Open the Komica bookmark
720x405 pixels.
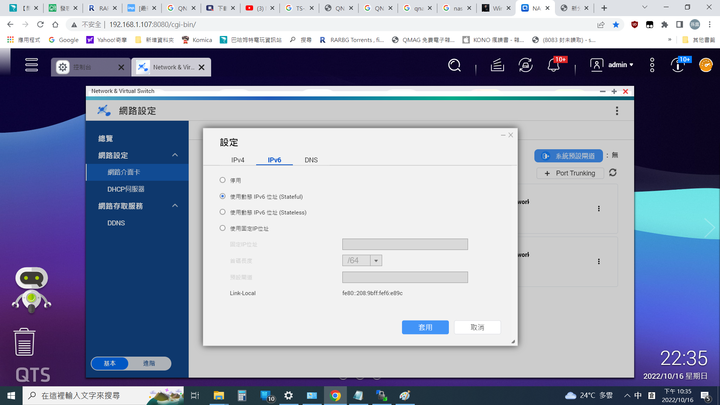(197, 40)
